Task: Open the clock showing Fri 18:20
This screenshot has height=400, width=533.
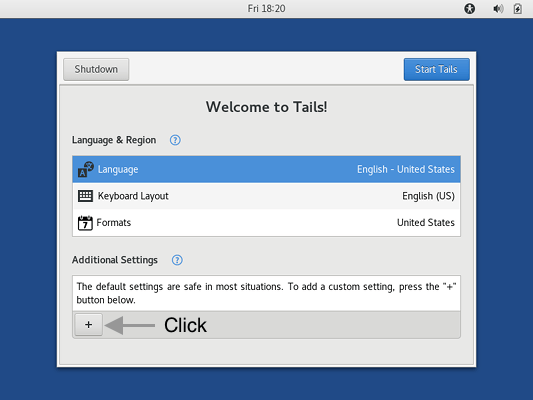Action: click(x=266, y=8)
